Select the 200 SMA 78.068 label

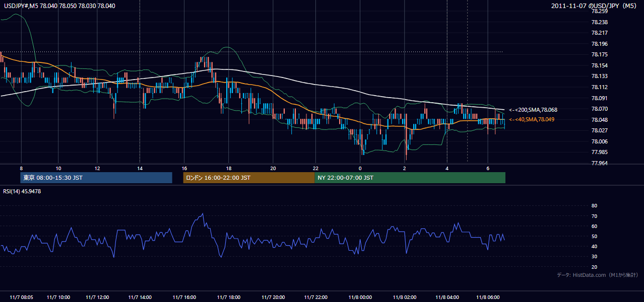point(533,110)
